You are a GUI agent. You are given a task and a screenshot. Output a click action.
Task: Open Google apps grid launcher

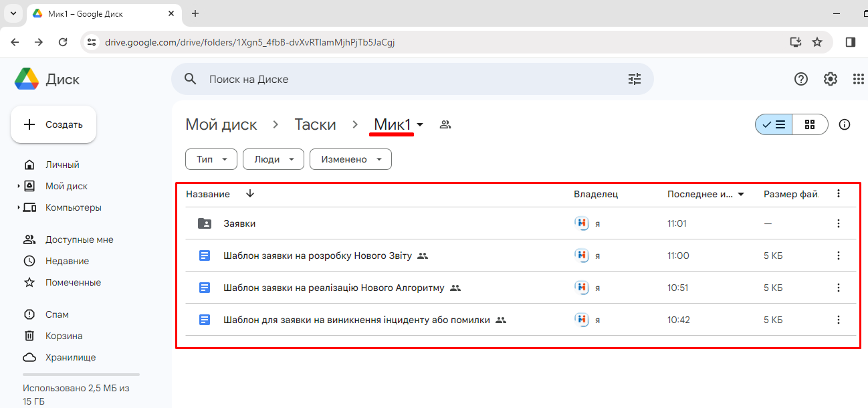tap(859, 79)
